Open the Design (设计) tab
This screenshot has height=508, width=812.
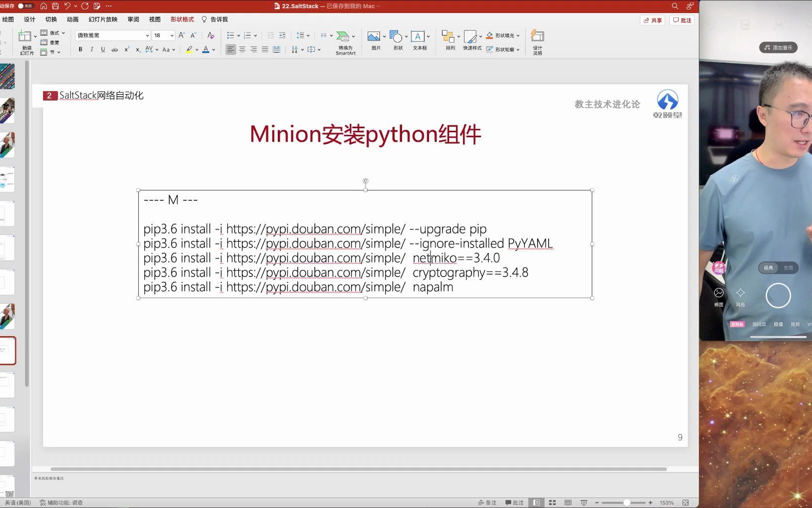(30, 20)
